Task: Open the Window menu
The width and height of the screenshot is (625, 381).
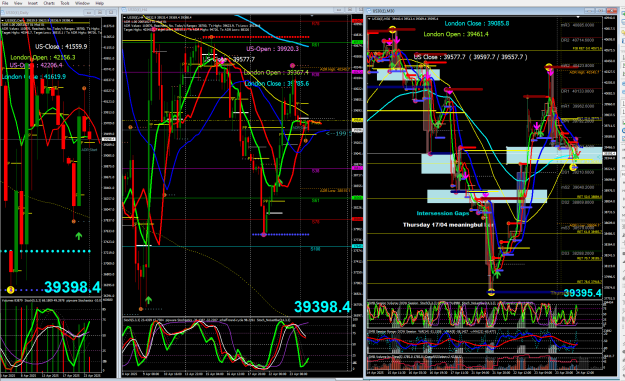Action: (x=83, y=3)
